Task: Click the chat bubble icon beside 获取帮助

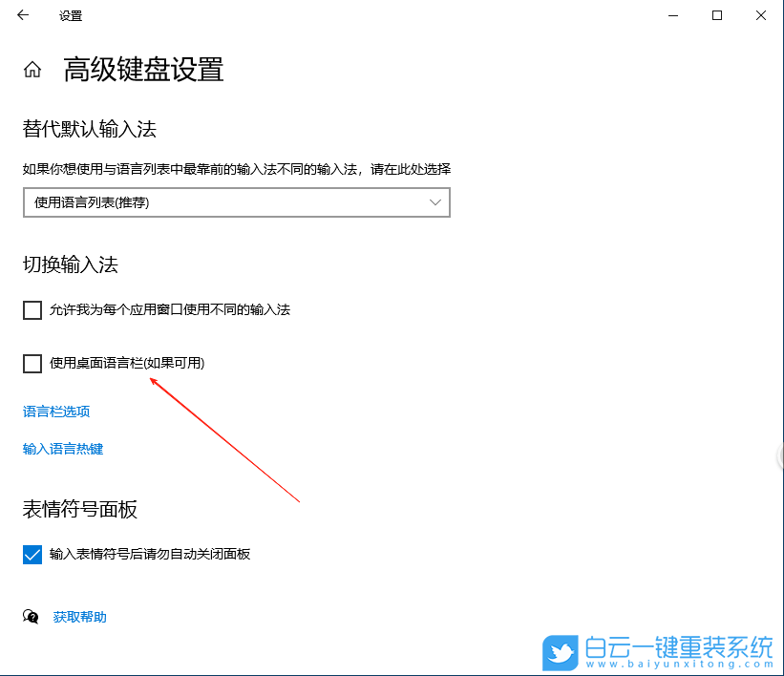Action: [29, 616]
